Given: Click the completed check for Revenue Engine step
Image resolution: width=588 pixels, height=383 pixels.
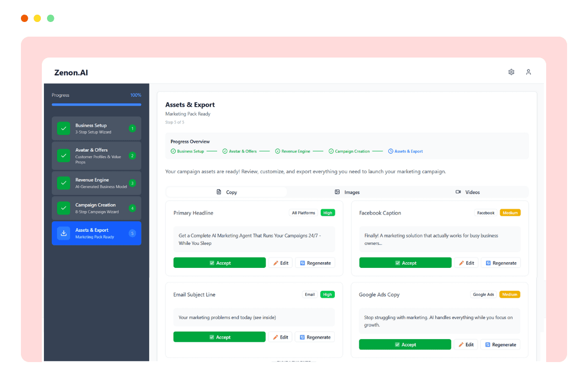Looking at the screenshot, I should coord(63,183).
